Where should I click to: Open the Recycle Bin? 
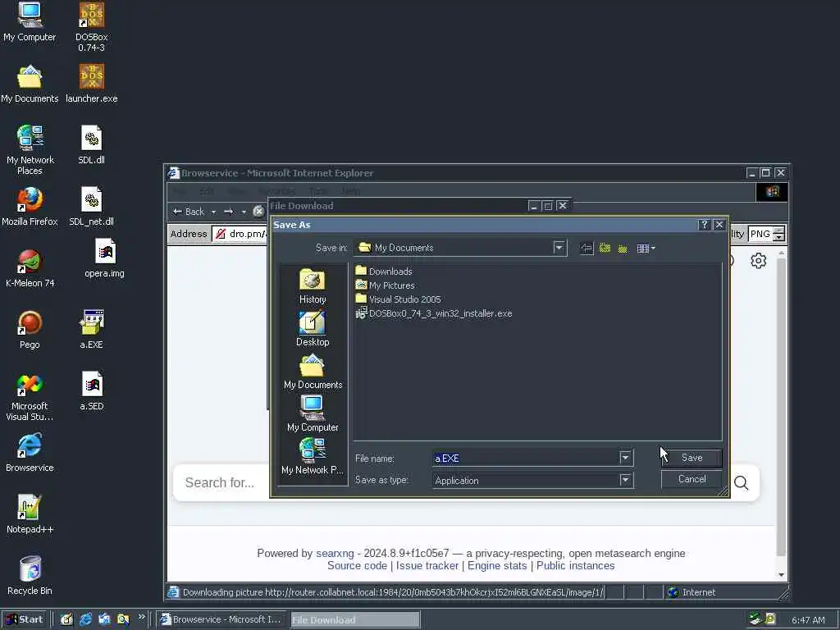pos(30,577)
